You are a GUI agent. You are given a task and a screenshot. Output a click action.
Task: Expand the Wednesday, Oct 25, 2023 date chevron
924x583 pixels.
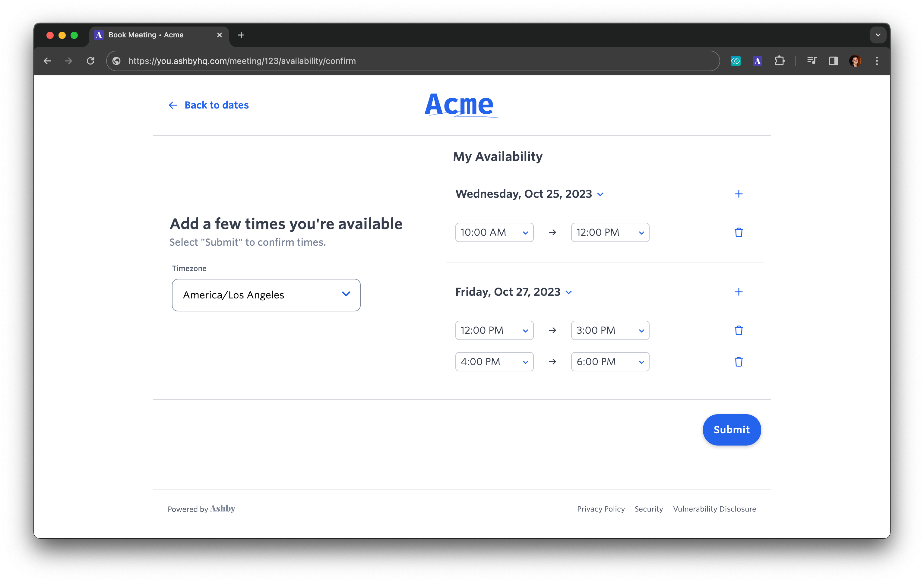(x=600, y=194)
